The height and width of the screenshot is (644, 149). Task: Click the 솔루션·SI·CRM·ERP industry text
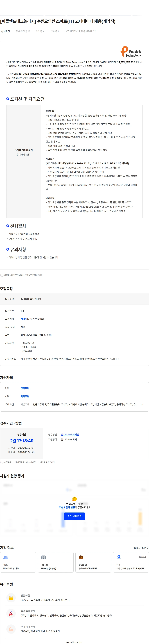[x=88, y=568]
